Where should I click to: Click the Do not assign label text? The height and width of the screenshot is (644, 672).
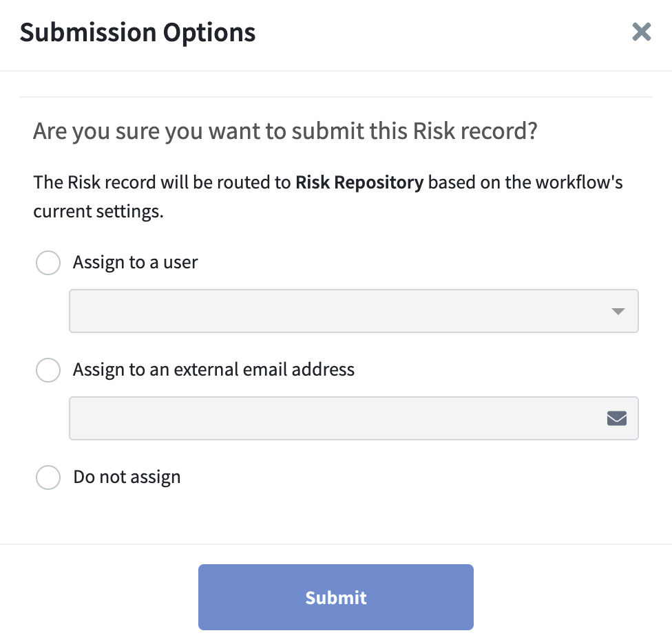pos(127,477)
